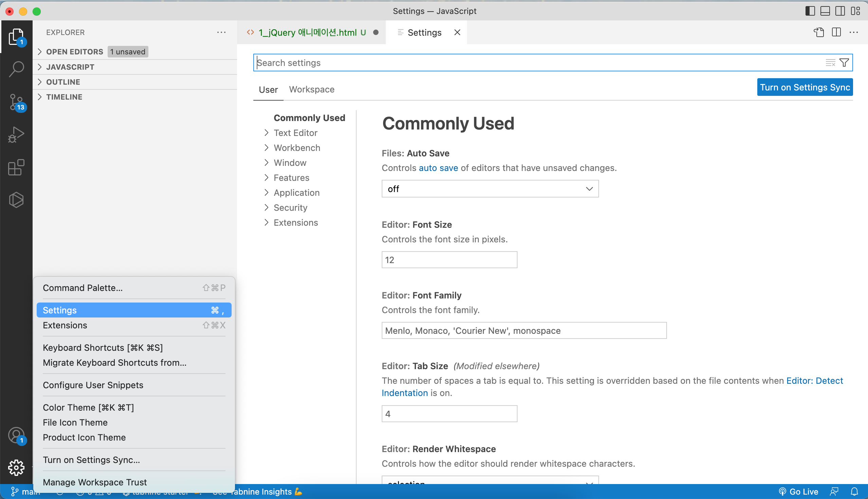The image size is (868, 499).
Task: Toggle the primary side bar visibility
Action: [x=810, y=11]
